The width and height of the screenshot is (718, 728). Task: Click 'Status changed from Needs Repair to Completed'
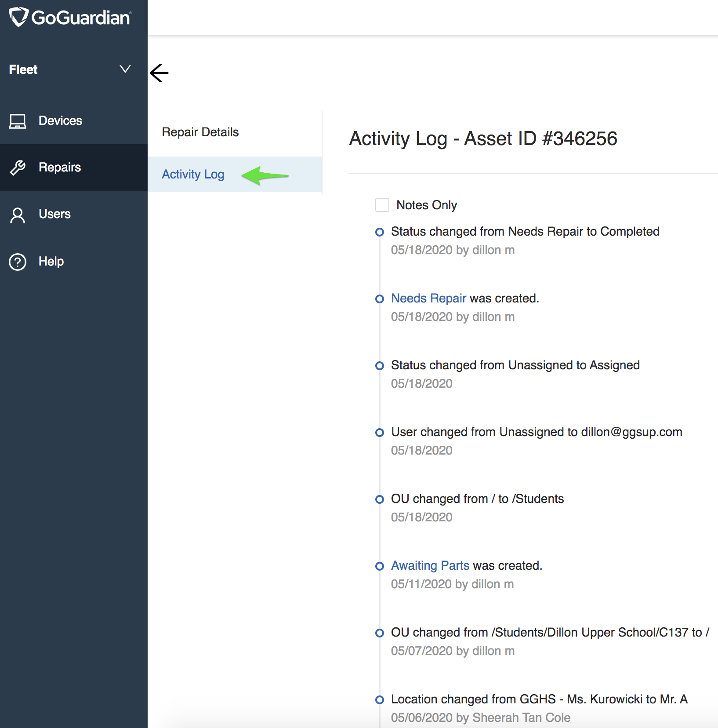[525, 231]
